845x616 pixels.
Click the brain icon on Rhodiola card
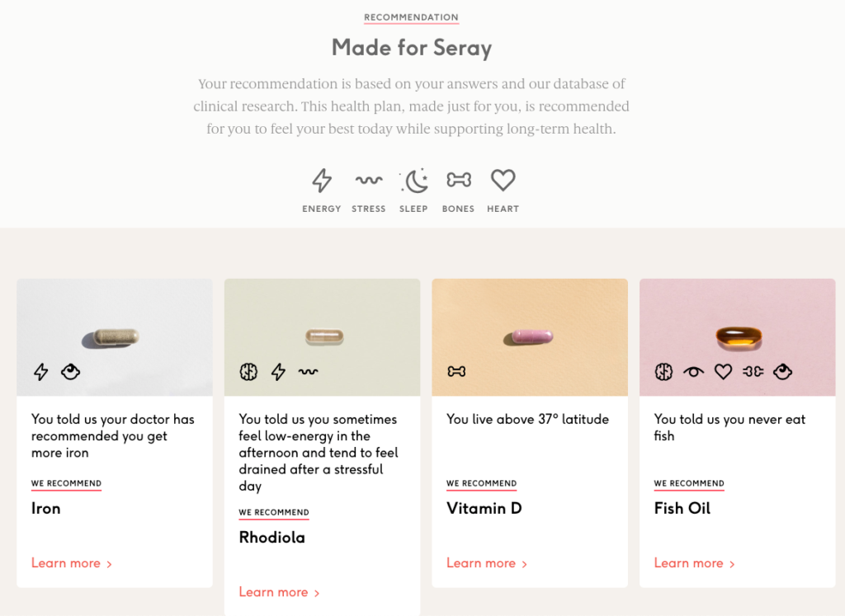[248, 372]
